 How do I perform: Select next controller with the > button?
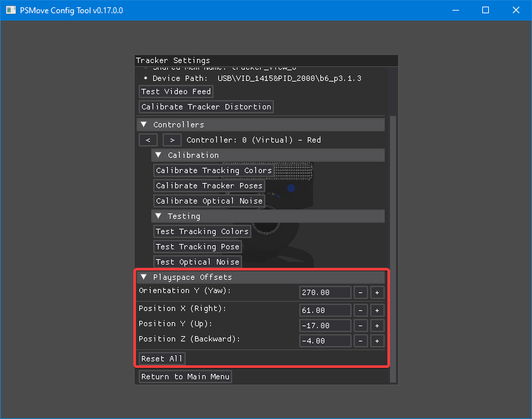[x=172, y=140]
